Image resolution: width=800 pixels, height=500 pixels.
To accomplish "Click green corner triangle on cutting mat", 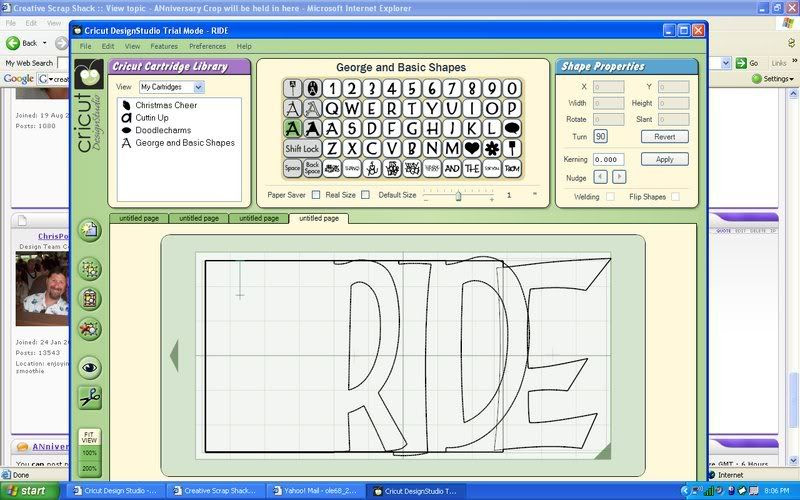I will (x=603, y=452).
